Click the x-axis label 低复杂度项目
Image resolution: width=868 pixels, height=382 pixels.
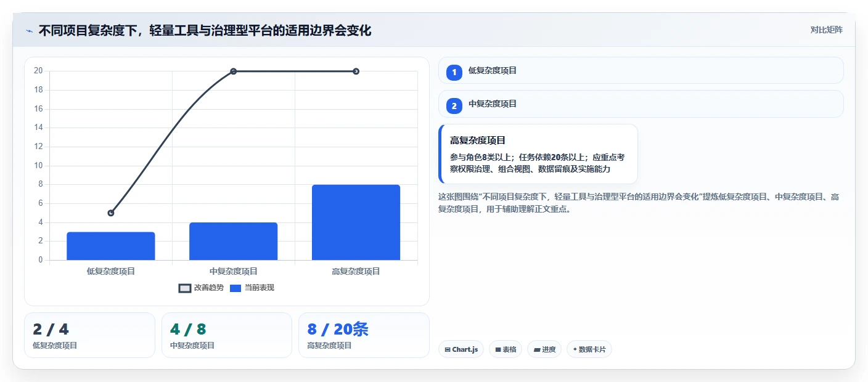(x=111, y=271)
